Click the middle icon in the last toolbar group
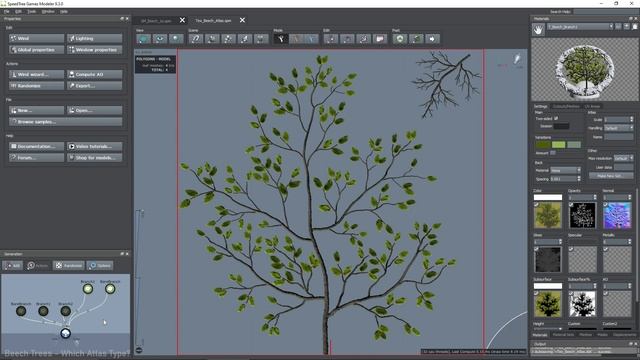The image size is (640, 360). [x=416, y=39]
